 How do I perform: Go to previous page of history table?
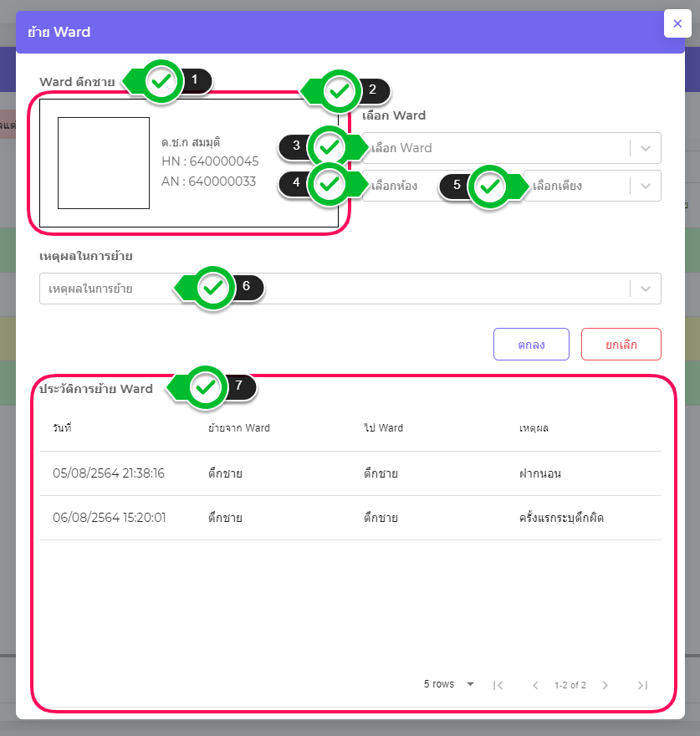click(535, 685)
